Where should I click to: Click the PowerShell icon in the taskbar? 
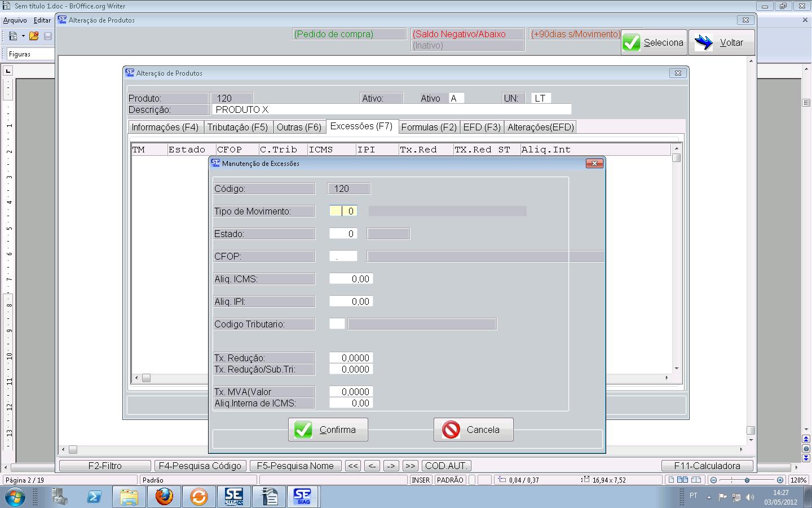(x=94, y=497)
